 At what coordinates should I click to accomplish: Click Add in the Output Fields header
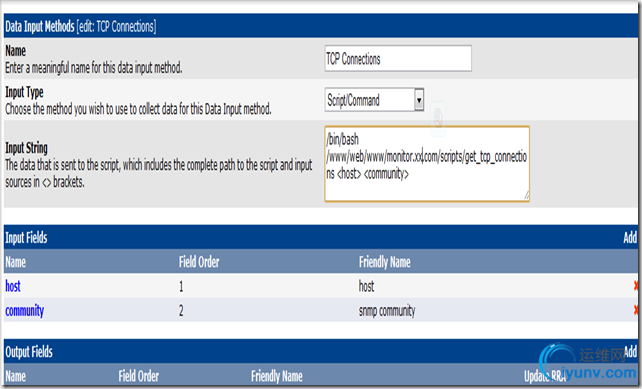pyautogui.click(x=631, y=351)
